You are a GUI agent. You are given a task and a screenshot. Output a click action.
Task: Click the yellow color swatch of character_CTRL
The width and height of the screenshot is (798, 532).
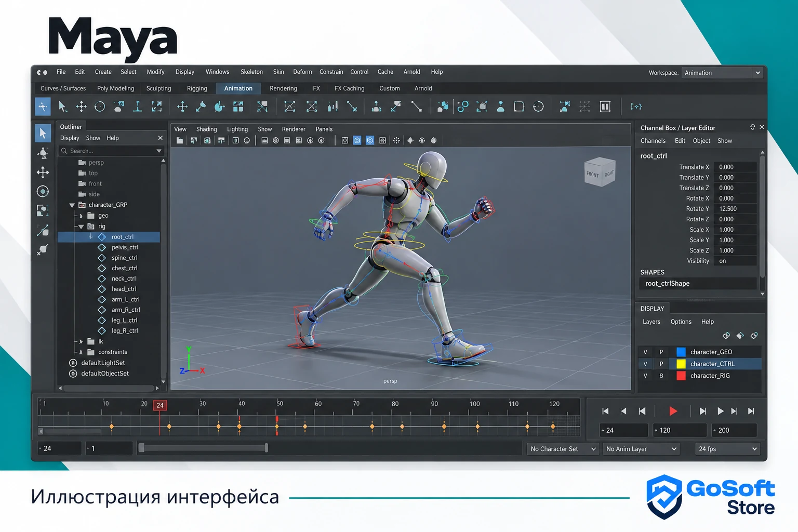click(x=681, y=364)
